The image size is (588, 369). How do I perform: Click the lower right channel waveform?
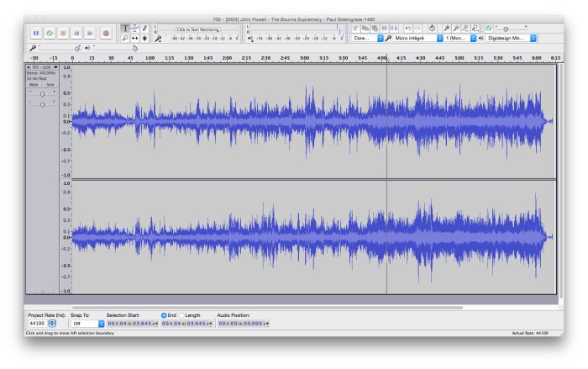(313, 237)
